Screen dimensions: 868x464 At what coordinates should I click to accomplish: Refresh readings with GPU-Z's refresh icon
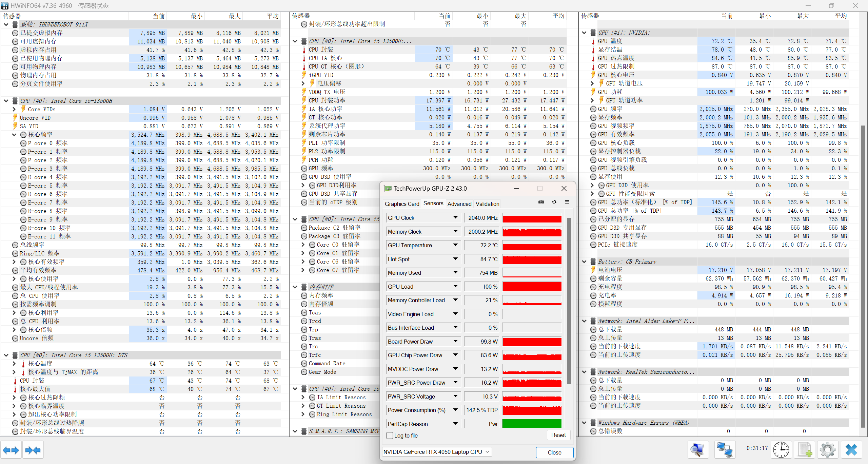[554, 202]
